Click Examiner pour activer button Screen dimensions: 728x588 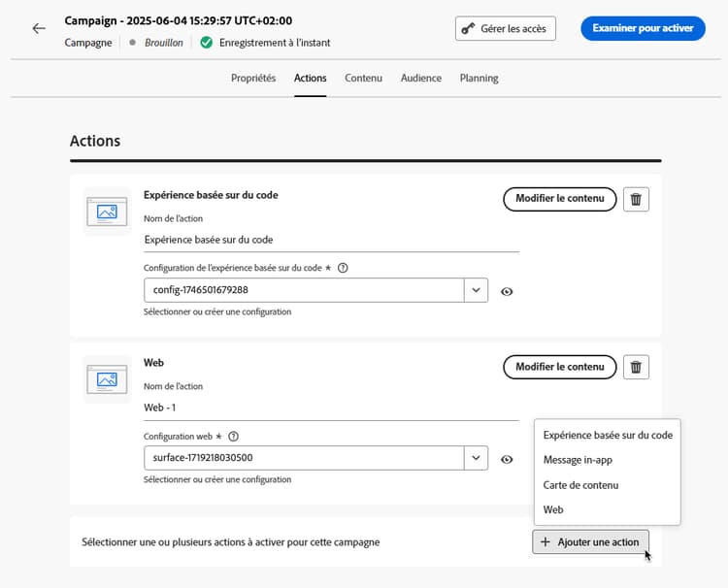(643, 28)
